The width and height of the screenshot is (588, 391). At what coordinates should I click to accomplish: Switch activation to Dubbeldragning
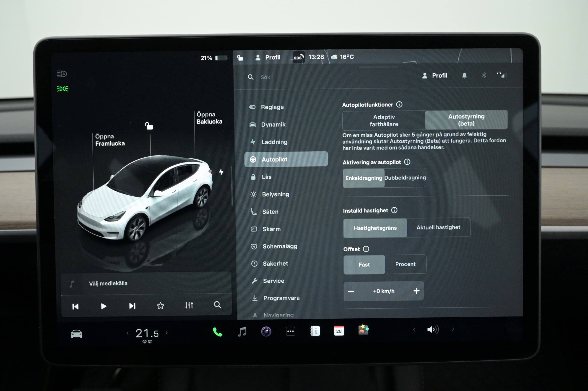tap(405, 178)
